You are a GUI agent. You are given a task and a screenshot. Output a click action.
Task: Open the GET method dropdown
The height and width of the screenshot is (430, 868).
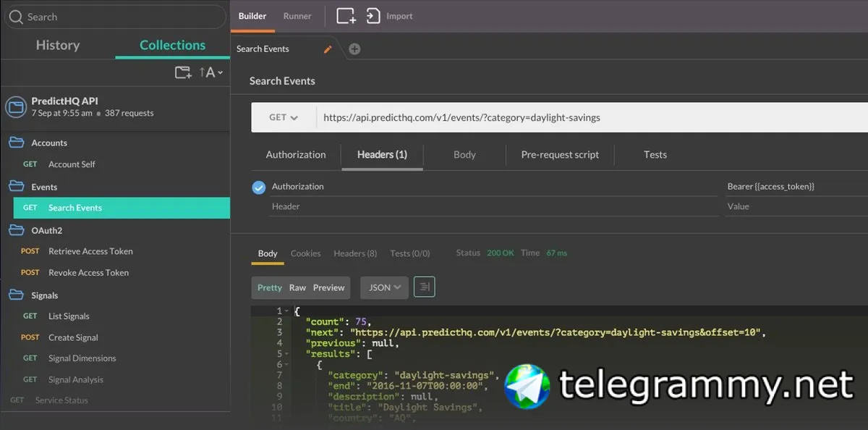click(x=284, y=117)
